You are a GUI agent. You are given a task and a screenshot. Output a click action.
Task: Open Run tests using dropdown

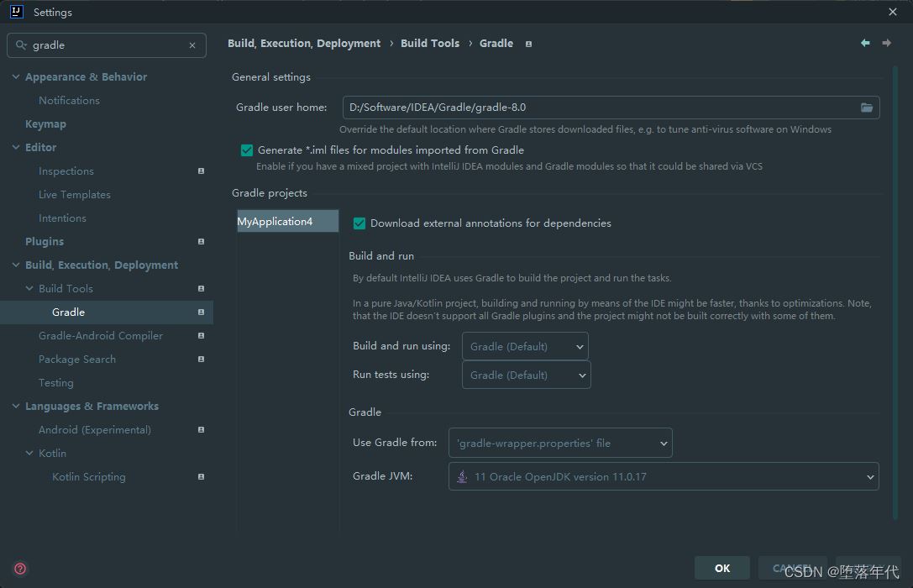[x=527, y=375]
